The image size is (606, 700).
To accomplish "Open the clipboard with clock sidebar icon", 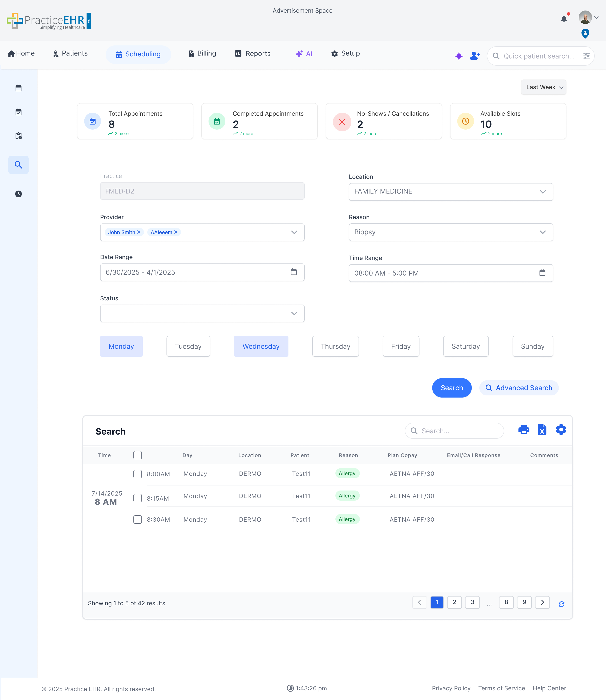I will (19, 136).
